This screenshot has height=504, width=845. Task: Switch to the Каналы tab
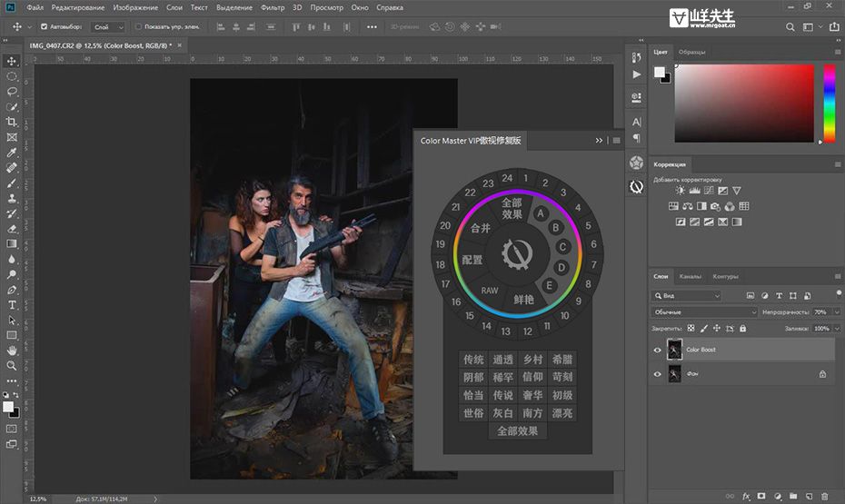point(690,276)
